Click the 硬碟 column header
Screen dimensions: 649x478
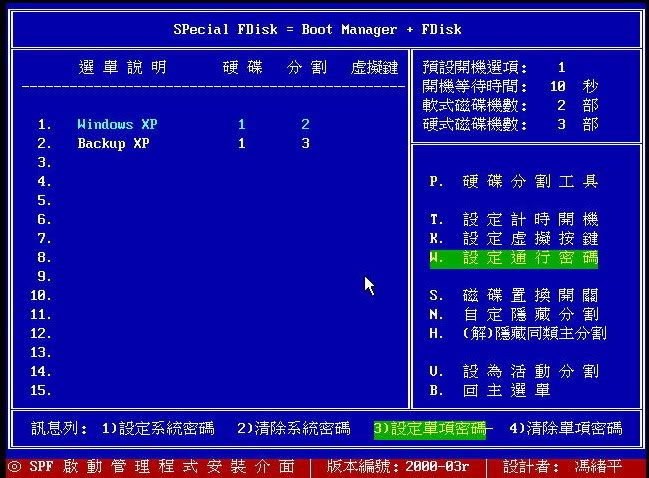coord(243,67)
